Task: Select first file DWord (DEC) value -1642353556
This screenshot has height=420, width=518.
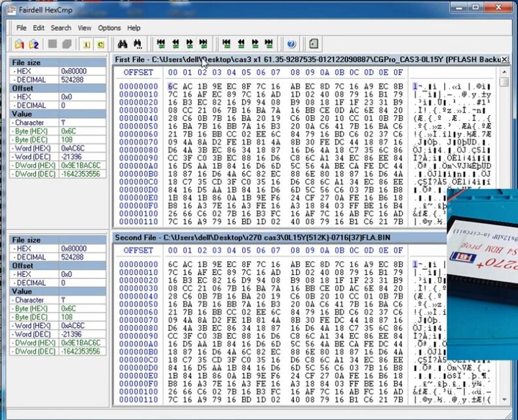Action: click(81, 174)
